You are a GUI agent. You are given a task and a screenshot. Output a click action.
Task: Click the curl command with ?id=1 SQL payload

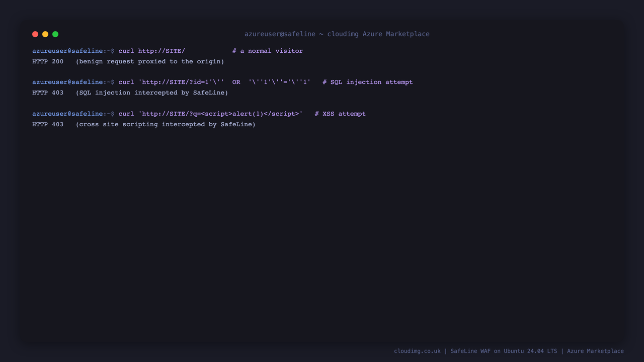click(x=215, y=82)
